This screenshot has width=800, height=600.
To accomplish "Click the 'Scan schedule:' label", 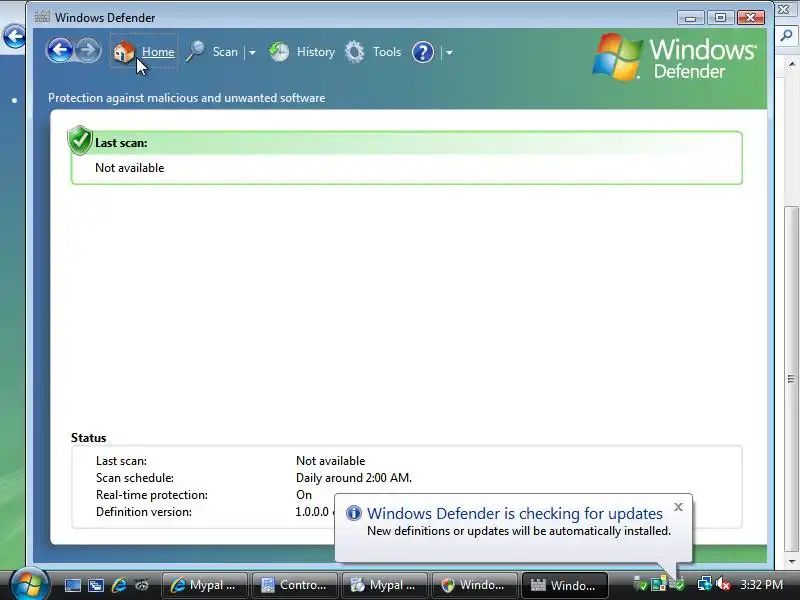I will click(x=135, y=478).
